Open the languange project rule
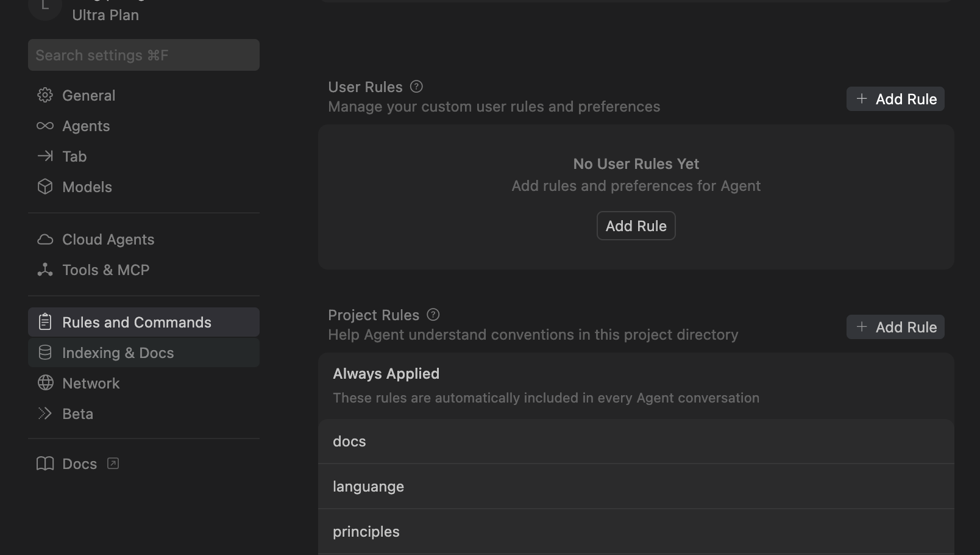 tap(636, 487)
